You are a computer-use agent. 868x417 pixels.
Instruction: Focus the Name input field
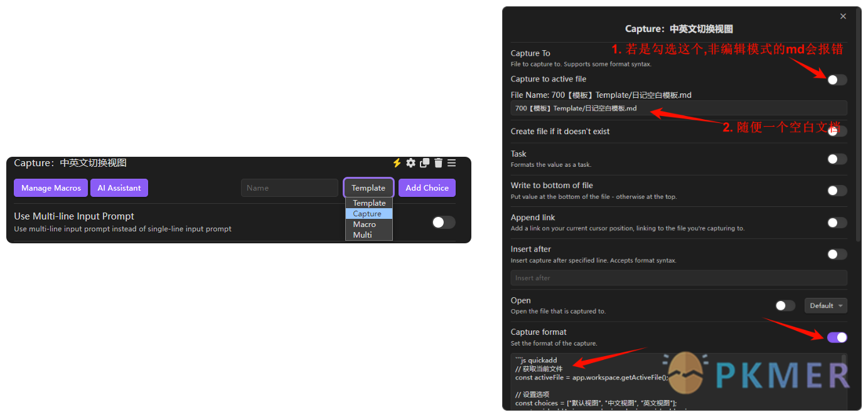coord(289,188)
